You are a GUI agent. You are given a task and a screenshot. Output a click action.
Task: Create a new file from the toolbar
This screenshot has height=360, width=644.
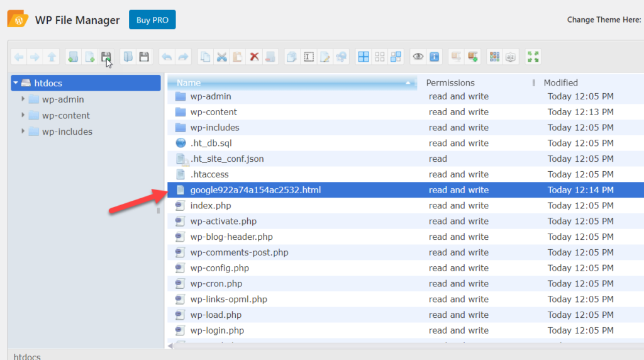click(89, 57)
